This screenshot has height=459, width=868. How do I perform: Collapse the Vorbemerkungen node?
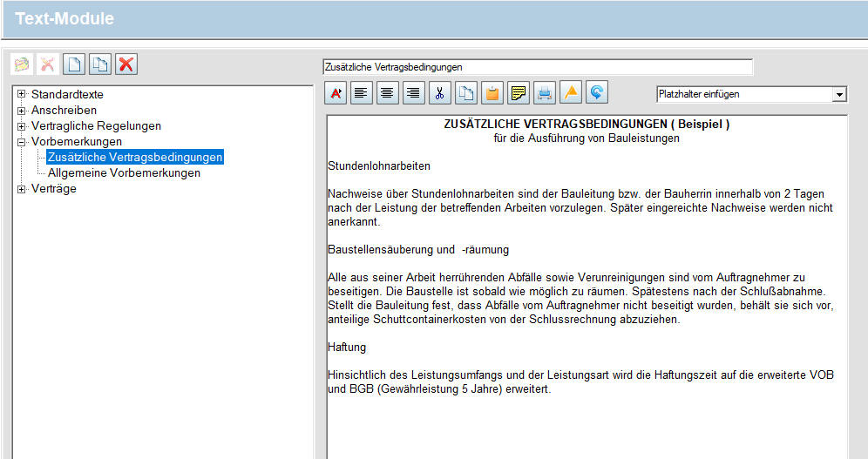click(21, 142)
